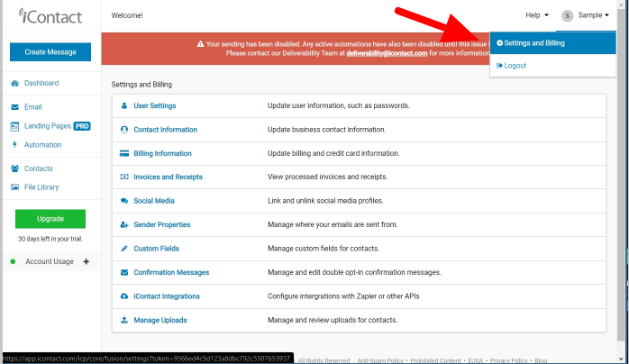
Task: Click the EUSA footer link
Action: (x=476, y=360)
